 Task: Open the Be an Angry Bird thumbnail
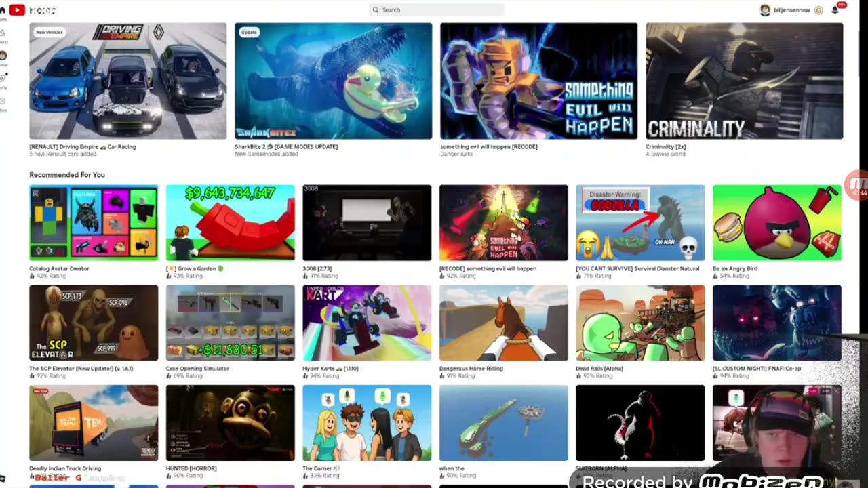777,223
